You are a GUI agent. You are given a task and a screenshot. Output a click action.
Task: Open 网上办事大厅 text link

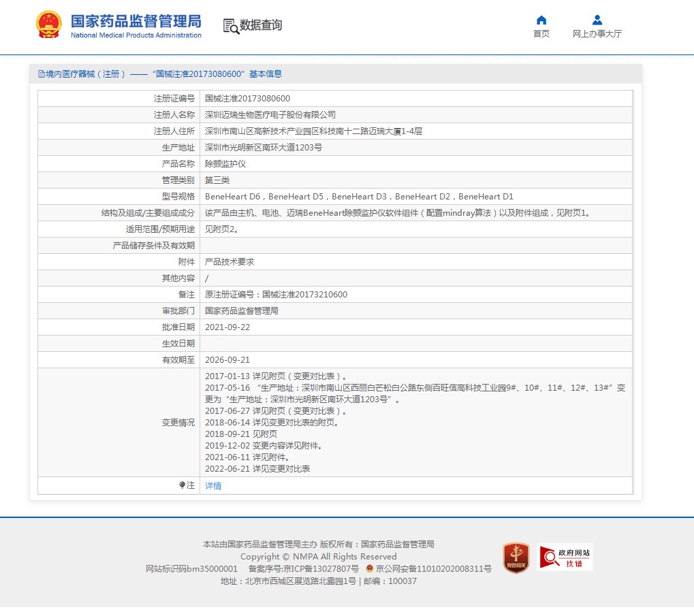click(x=597, y=33)
